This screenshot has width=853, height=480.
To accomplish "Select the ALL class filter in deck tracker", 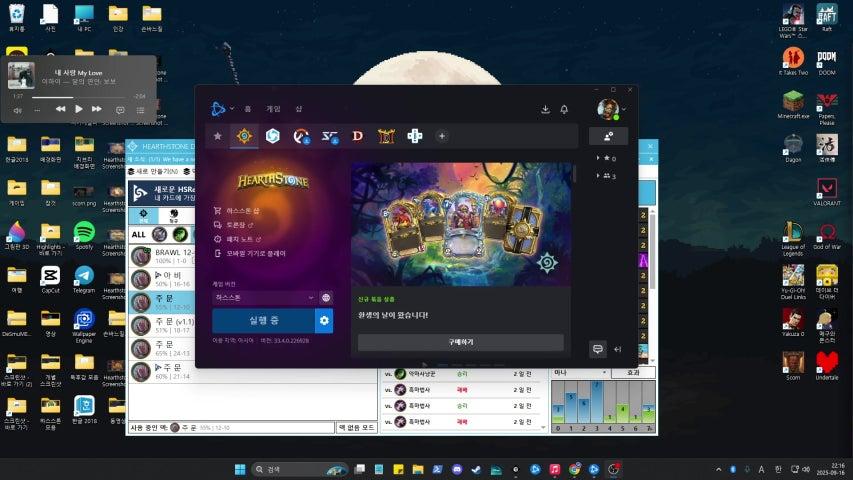I will pyautogui.click(x=139, y=235).
